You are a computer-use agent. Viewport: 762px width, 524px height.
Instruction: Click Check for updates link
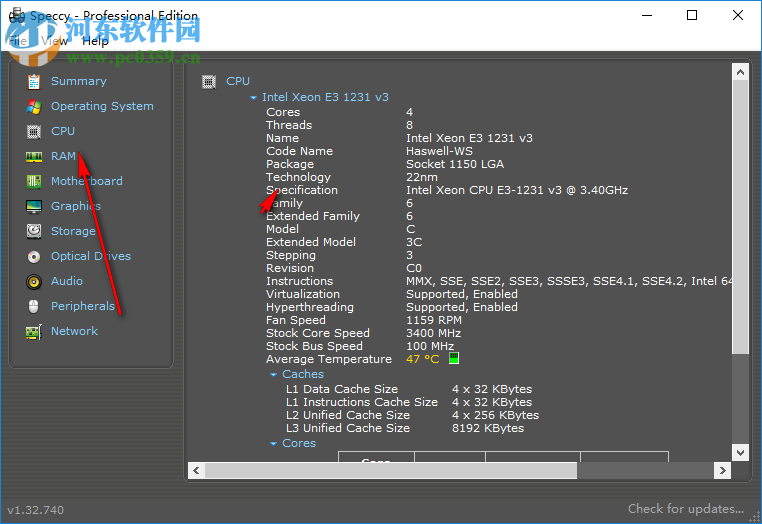pos(686,508)
